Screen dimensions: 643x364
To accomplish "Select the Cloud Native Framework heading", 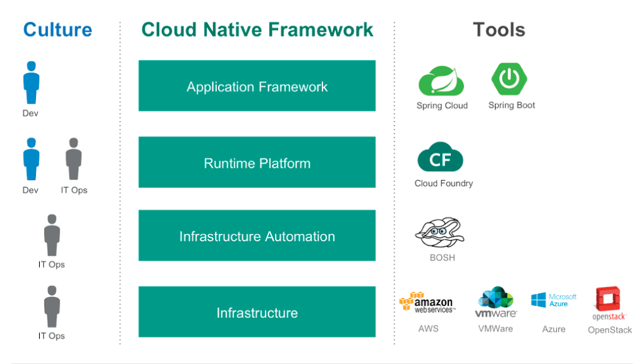I will coord(257,30).
